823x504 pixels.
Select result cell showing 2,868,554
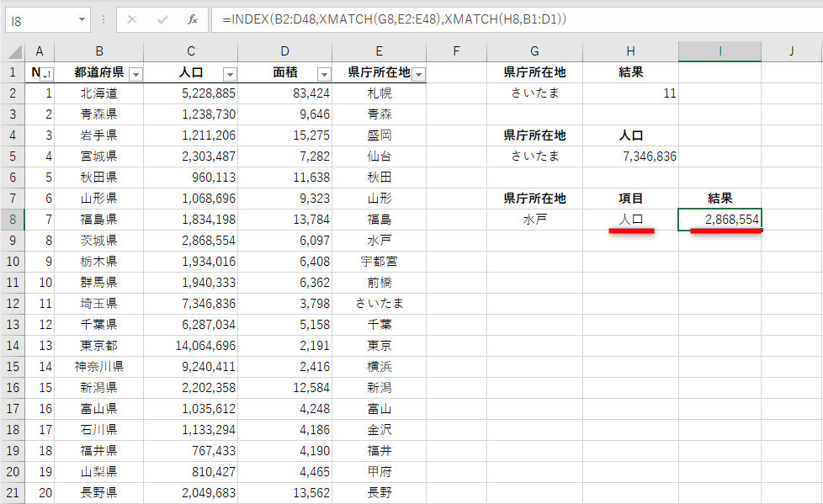719,219
